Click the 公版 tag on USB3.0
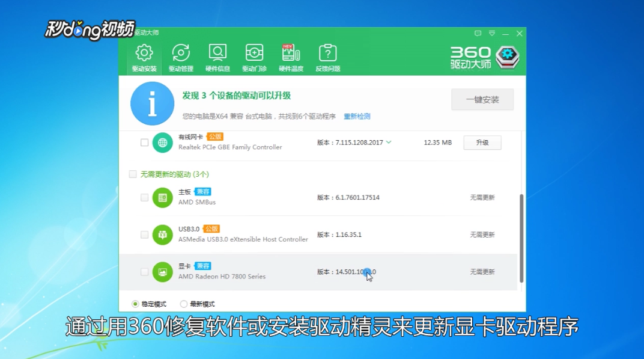 (x=211, y=229)
